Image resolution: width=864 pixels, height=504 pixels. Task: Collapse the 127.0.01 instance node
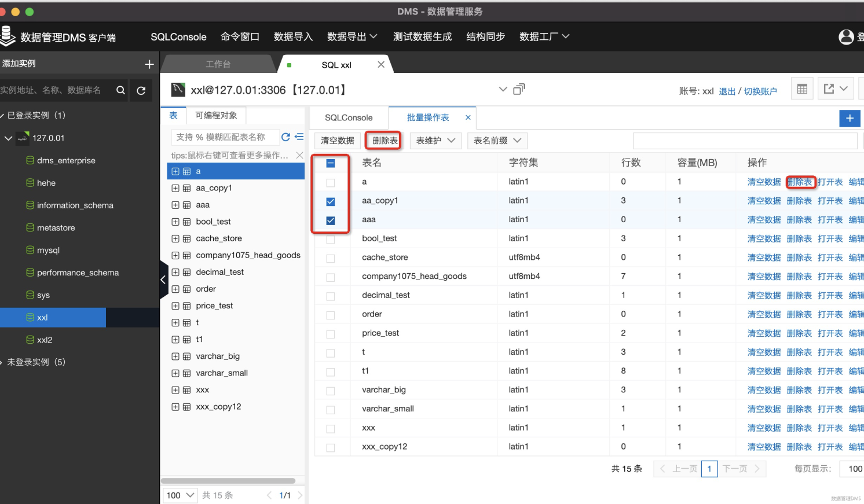point(8,138)
